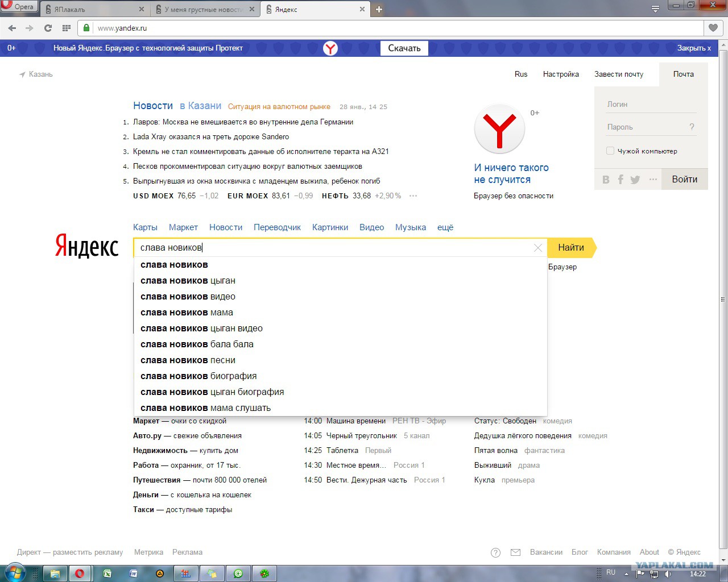Viewport: 728px width, 582px height.
Task: Clear the search box with the X icon
Action: [x=538, y=248]
